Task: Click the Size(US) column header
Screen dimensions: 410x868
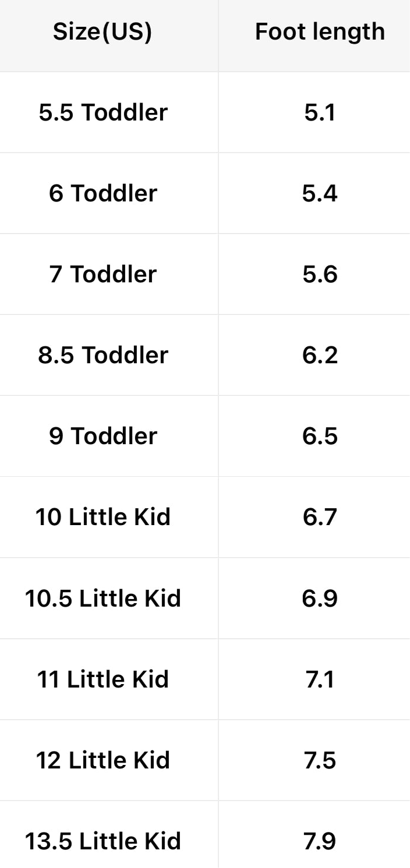Action: [102, 32]
